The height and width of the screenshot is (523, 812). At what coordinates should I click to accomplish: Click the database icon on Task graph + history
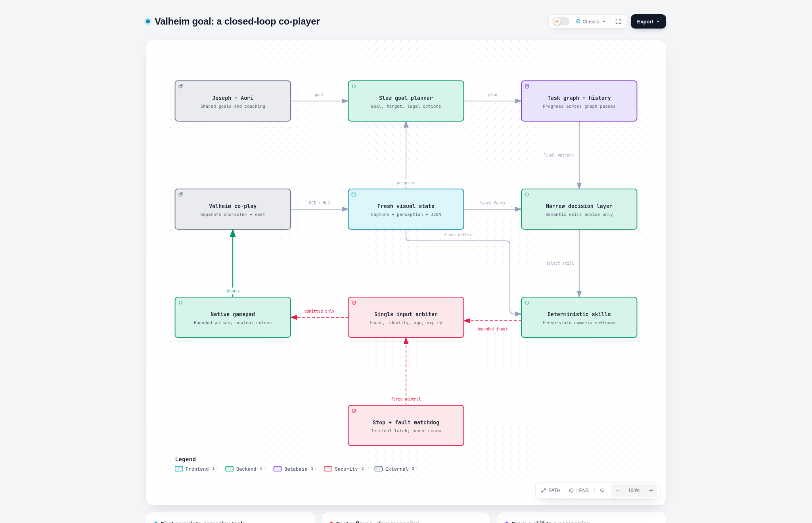pyautogui.click(x=527, y=86)
